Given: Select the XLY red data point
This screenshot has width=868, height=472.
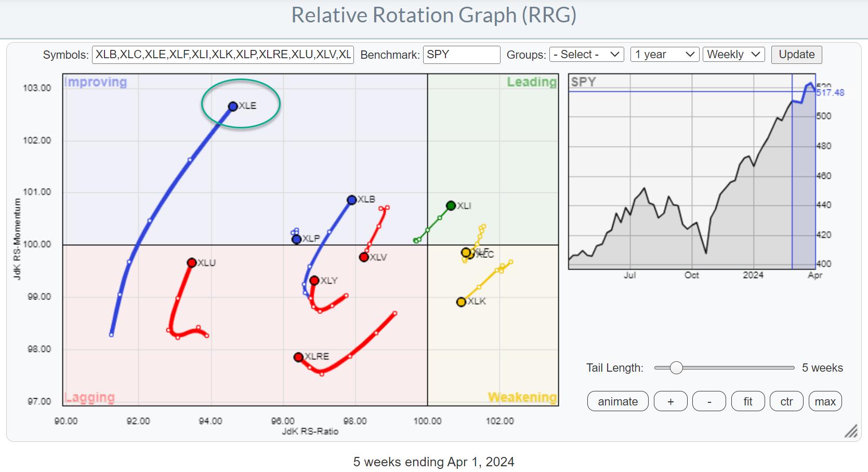Looking at the screenshot, I should pos(314,281).
